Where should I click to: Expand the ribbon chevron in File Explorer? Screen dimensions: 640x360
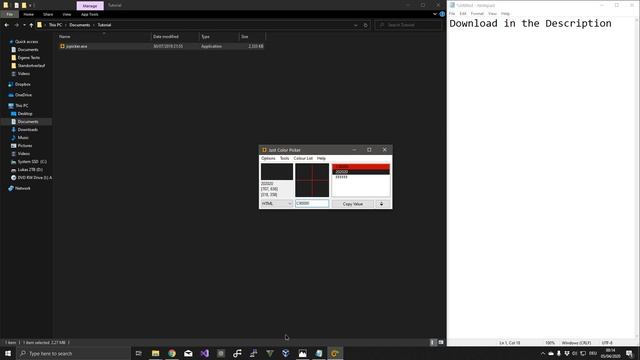[x=435, y=14]
